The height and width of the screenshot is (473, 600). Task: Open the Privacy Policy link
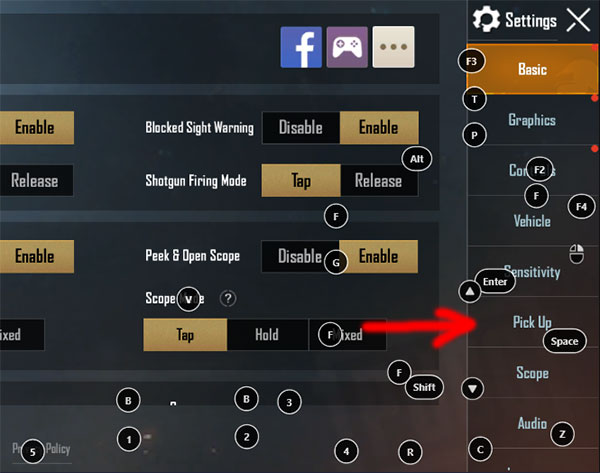point(41,449)
